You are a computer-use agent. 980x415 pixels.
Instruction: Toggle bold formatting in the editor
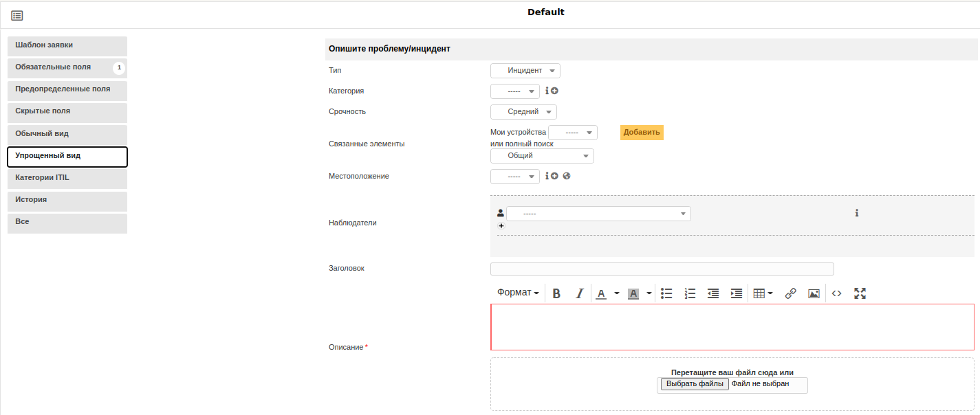click(556, 293)
